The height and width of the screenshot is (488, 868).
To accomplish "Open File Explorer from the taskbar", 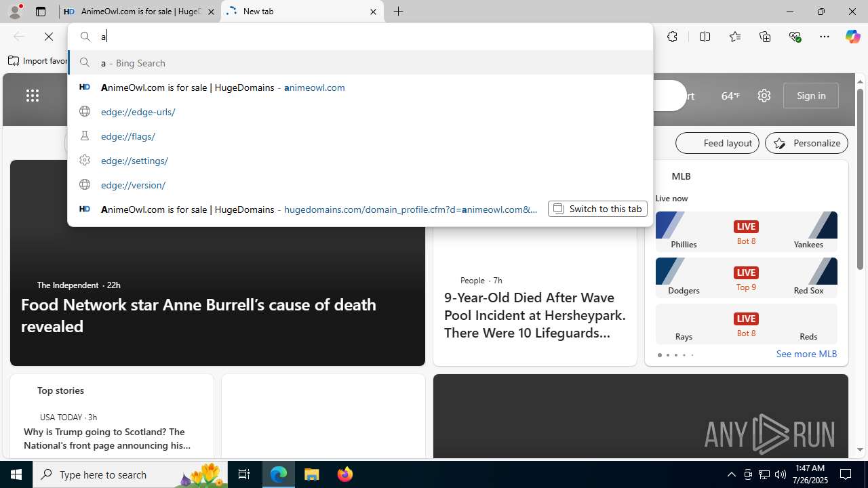I will [312, 474].
